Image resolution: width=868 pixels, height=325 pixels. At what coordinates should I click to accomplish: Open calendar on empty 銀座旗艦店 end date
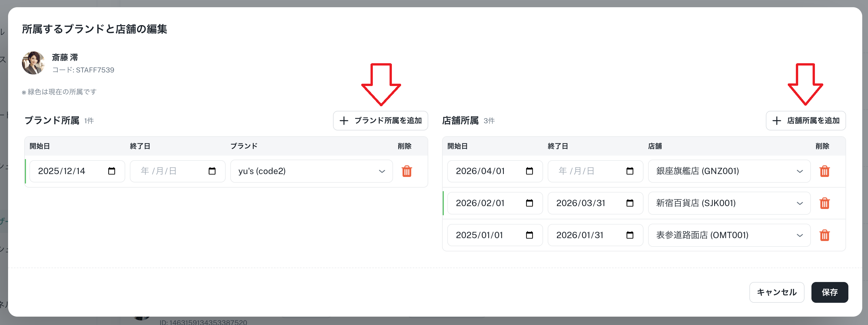(630, 171)
